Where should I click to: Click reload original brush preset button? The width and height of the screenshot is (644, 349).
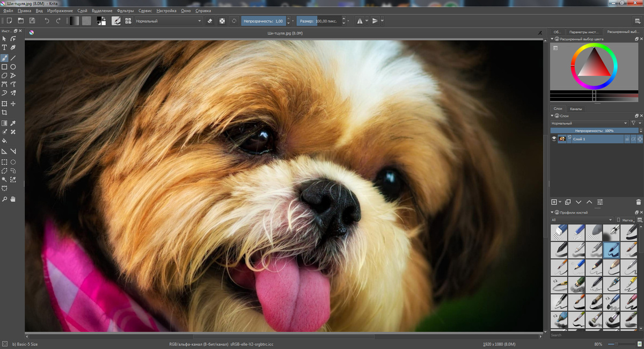234,21
